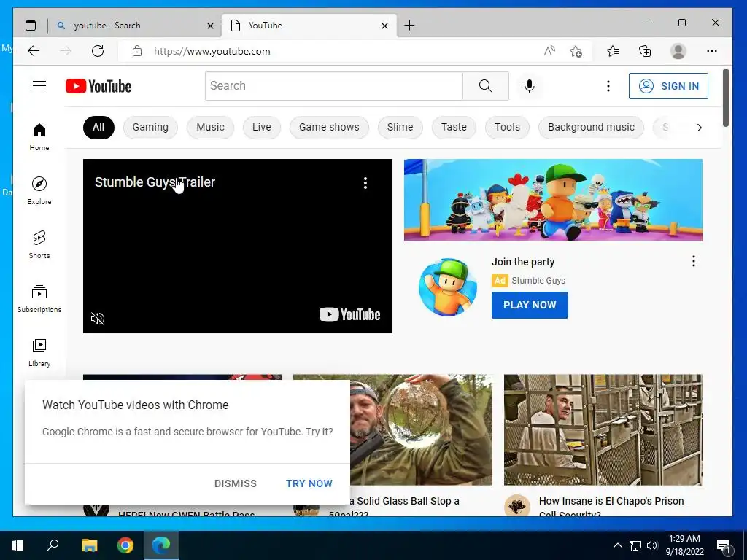
Task: Open Library in the sidebar
Action: point(39,352)
